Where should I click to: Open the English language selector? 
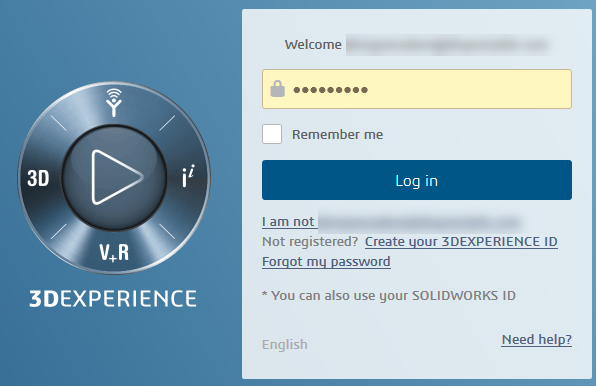[284, 345]
